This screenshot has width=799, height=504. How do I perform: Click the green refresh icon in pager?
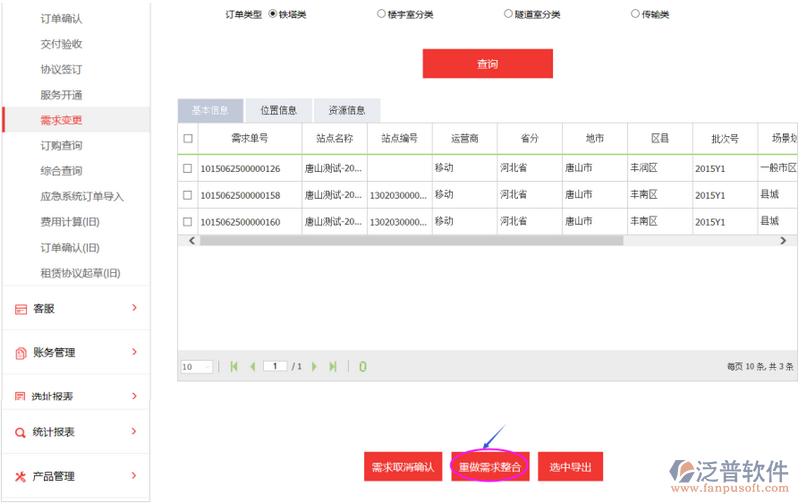click(x=362, y=367)
